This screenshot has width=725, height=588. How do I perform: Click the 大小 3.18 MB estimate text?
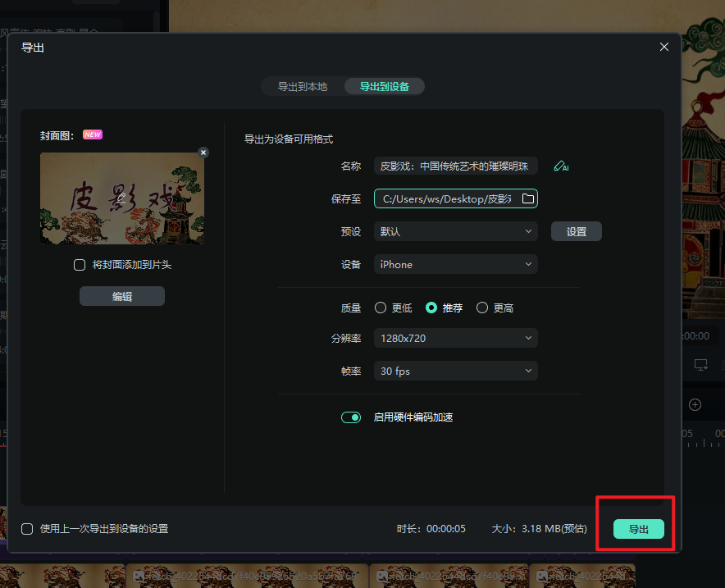point(539,529)
